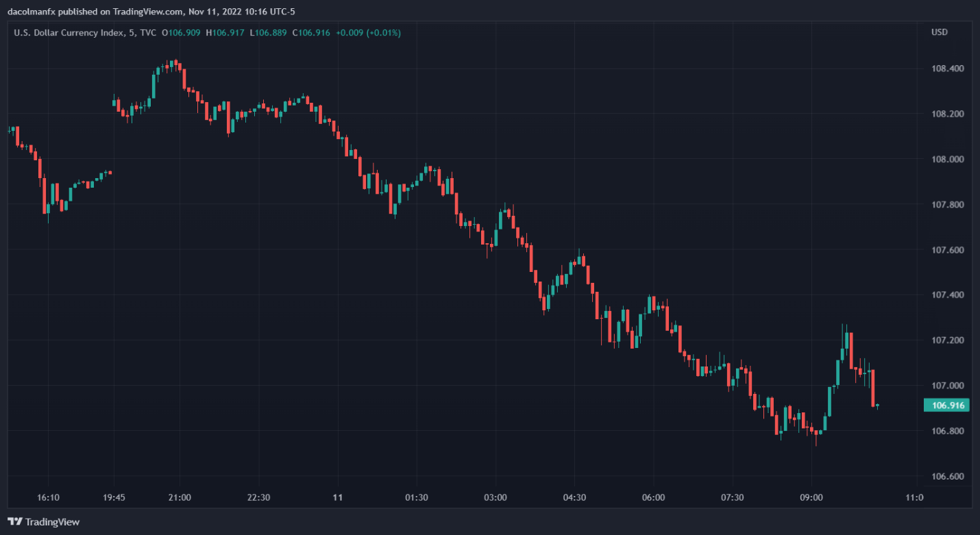Screen dimensions: 980x535
Task: Click the 106.800 price axis label
Action: click(x=949, y=431)
